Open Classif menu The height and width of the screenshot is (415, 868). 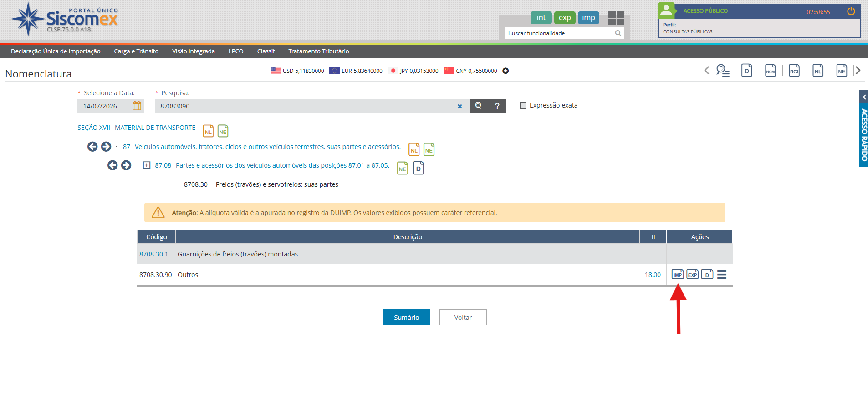[x=266, y=51]
